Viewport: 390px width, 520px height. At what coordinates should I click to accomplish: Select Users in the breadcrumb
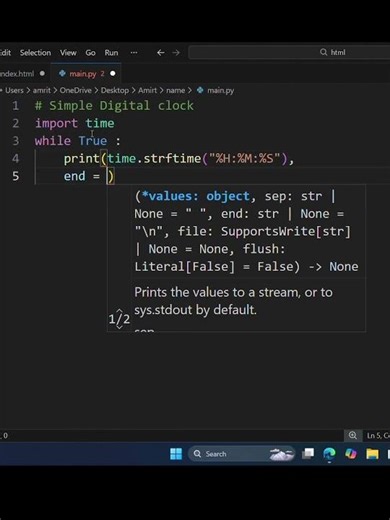pyautogui.click(x=14, y=90)
